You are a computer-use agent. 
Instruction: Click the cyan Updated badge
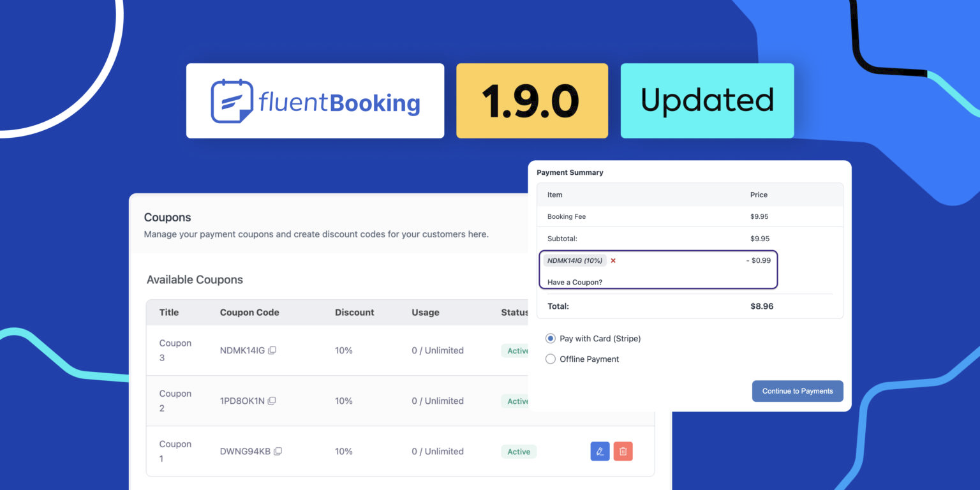click(x=706, y=100)
